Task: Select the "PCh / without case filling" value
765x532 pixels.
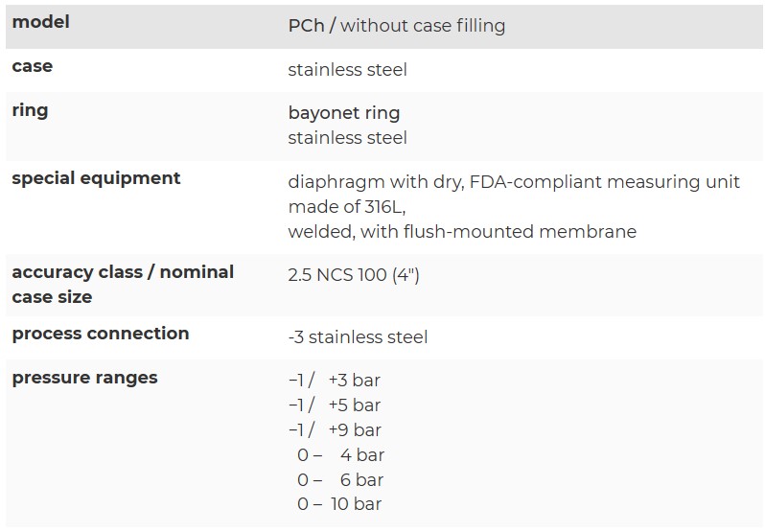Action: pos(396,26)
